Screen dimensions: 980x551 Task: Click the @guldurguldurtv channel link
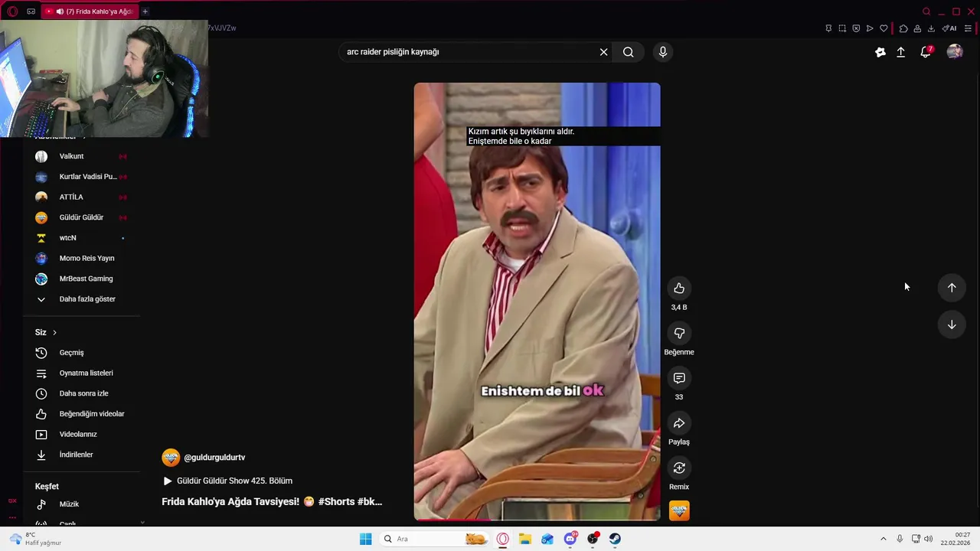pyautogui.click(x=214, y=458)
